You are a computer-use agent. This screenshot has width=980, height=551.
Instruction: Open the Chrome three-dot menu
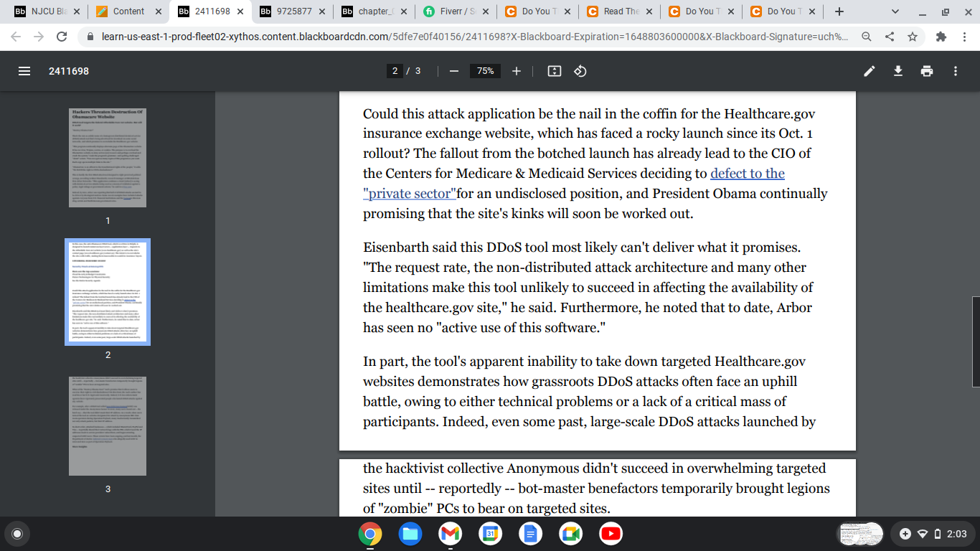(x=965, y=37)
